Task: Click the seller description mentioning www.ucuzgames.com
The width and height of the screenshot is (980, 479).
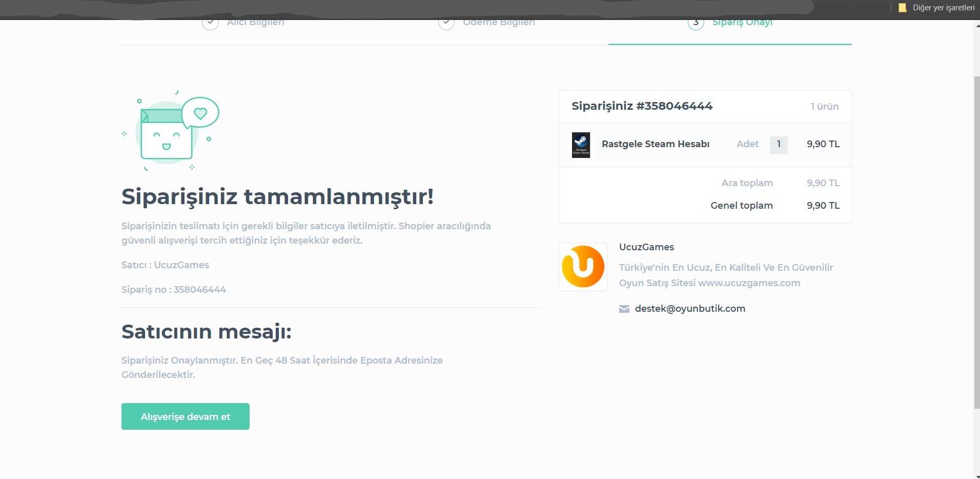Action: click(726, 275)
